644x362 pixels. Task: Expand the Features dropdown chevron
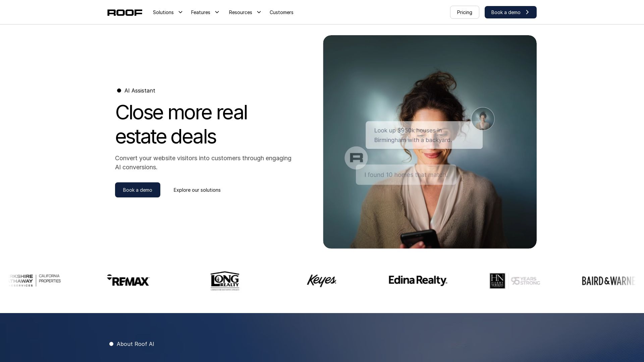(x=217, y=12)
